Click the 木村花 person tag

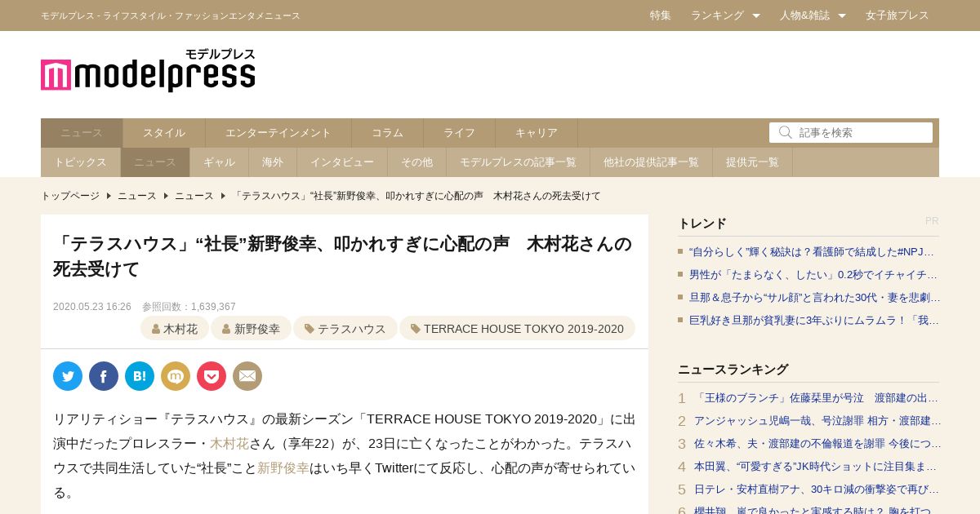[x=175, y=329]
